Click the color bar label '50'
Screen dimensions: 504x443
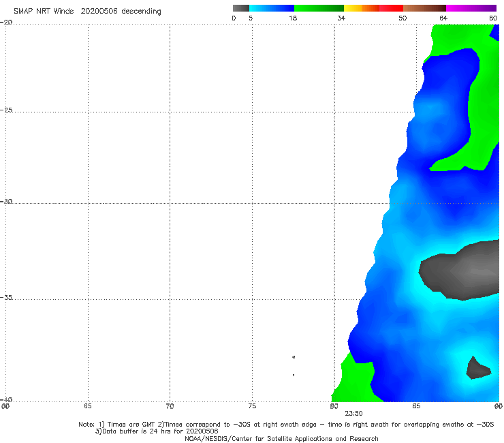(x=403, y=18)
